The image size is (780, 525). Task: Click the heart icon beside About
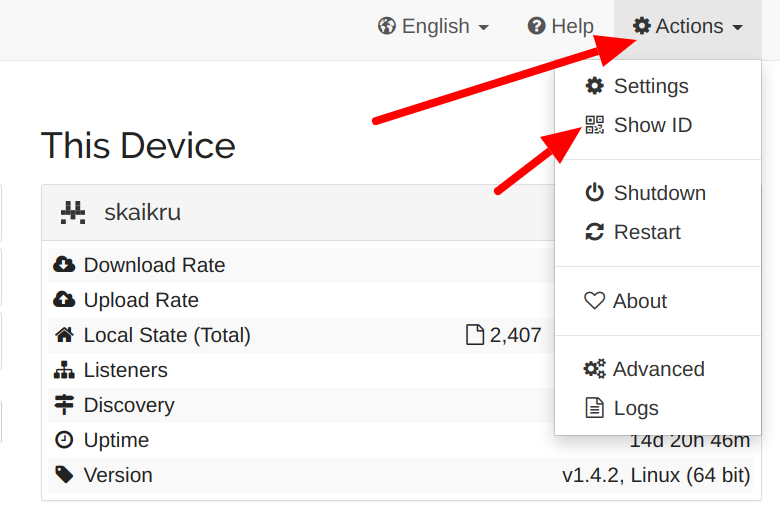(x=595, y=301)
